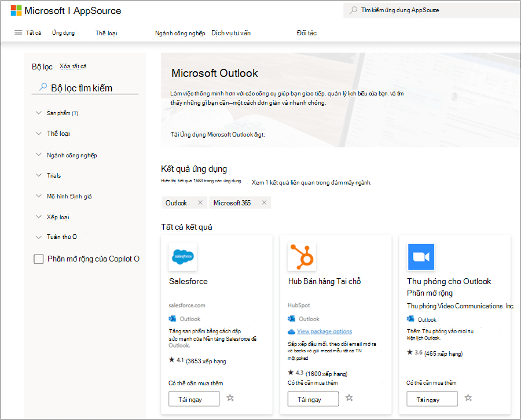Open the Thể loại top navigation item

[x=107, y=33]
